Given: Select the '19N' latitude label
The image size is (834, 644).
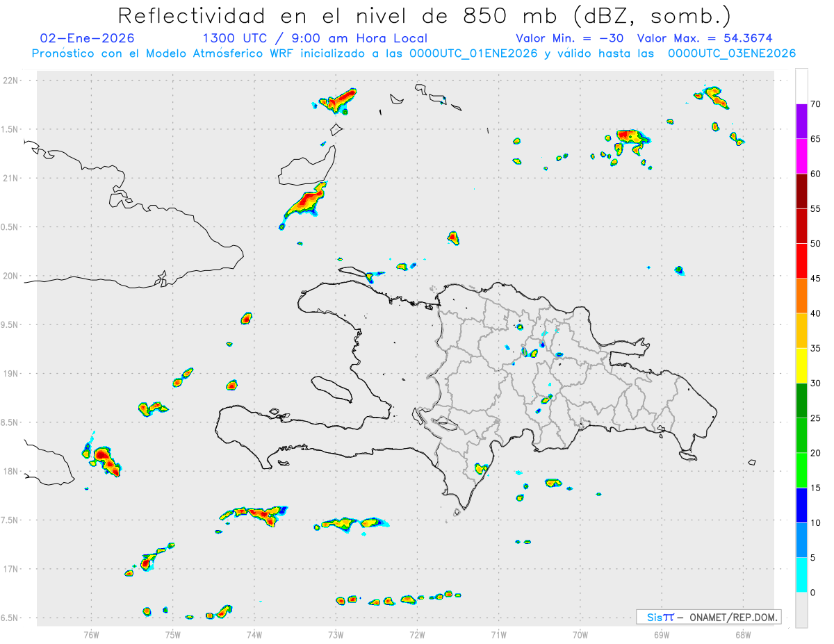Looking at the screenshot, I should (x=12, y=374).
